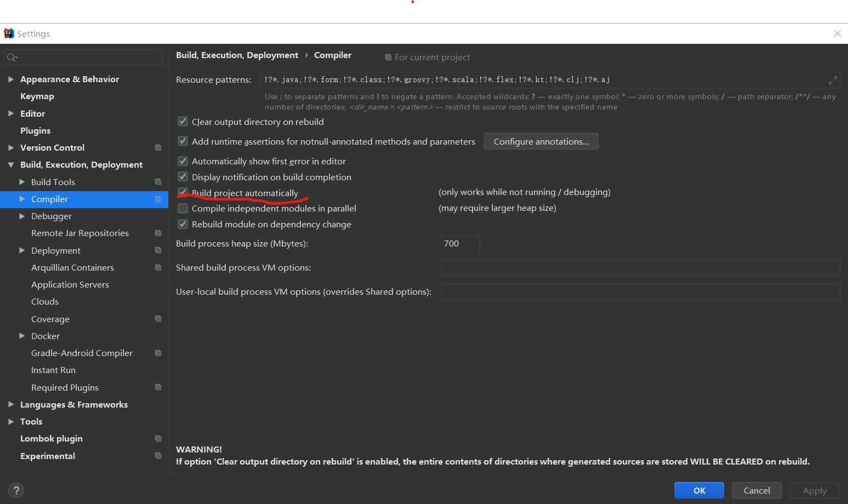This screenshot has height=504, width=848.
Task: Expand the Editor section arrow
Action: (11, 113)
